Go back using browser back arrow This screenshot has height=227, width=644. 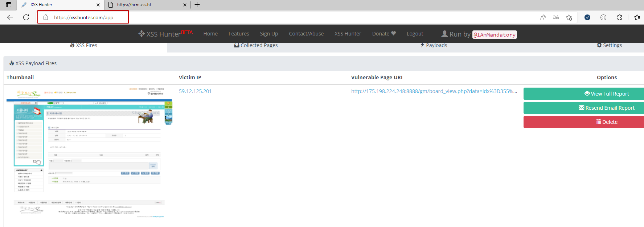coord(10,17)
